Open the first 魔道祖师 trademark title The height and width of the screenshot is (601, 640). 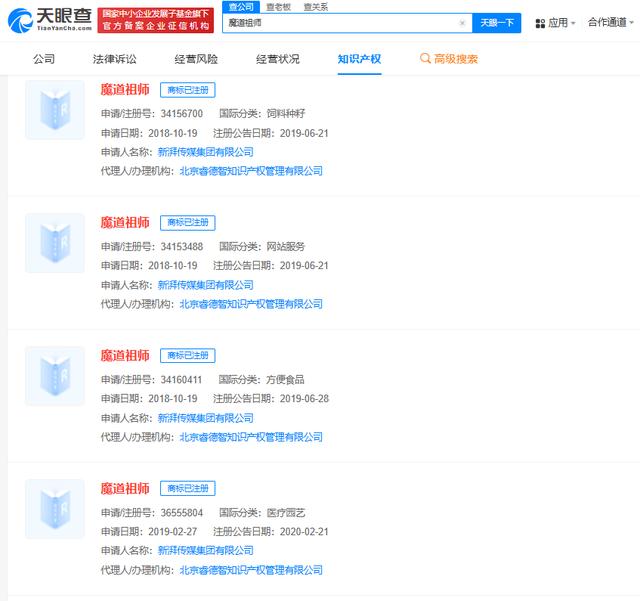(x=125, y=90)
